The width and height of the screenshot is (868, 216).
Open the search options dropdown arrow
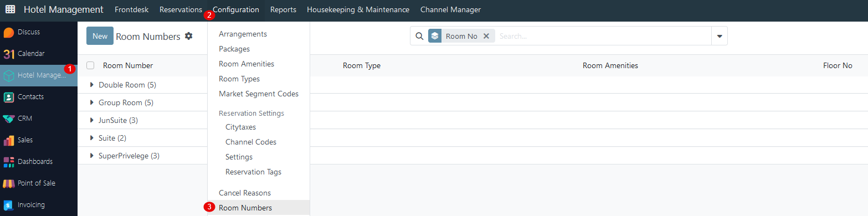[720, 36]
